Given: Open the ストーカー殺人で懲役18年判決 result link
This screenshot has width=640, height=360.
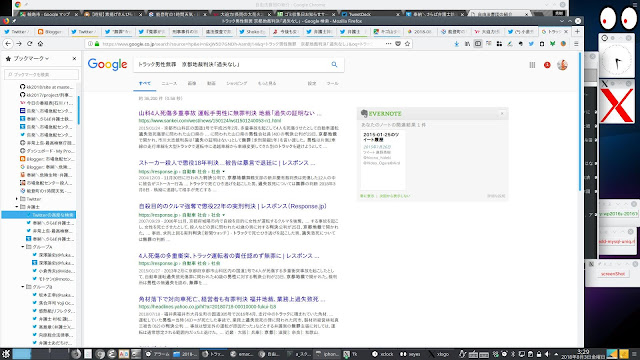Looking at the screenshot, I should coord(227,163).
